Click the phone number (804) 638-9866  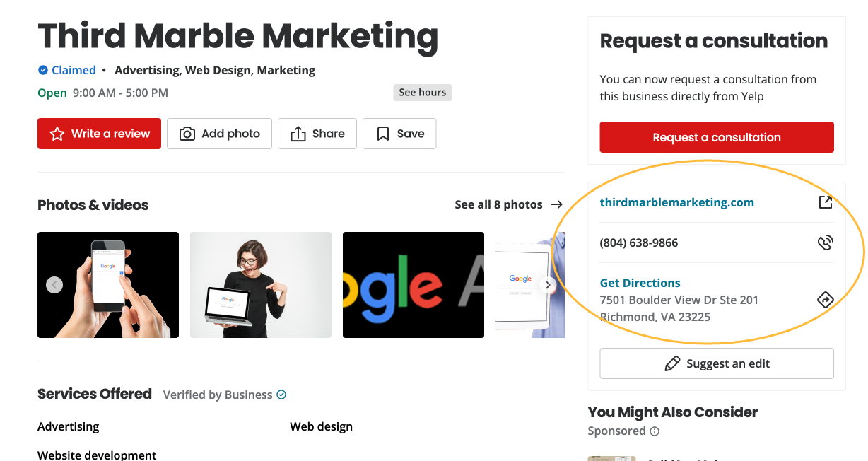pyautogui.click(x=639, y=243)
